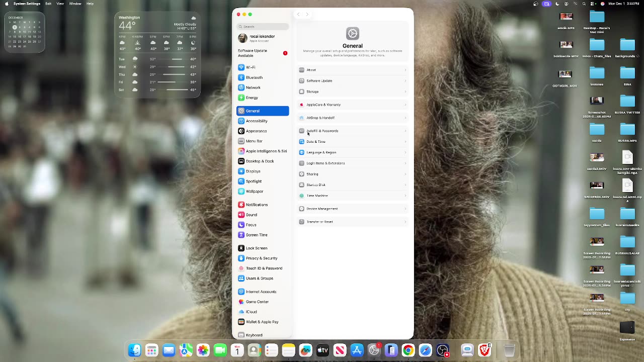Image resolution: width=644 pixels, height=362 pixels.
Task: Open the Help menu
Action: tap(90, 4)
